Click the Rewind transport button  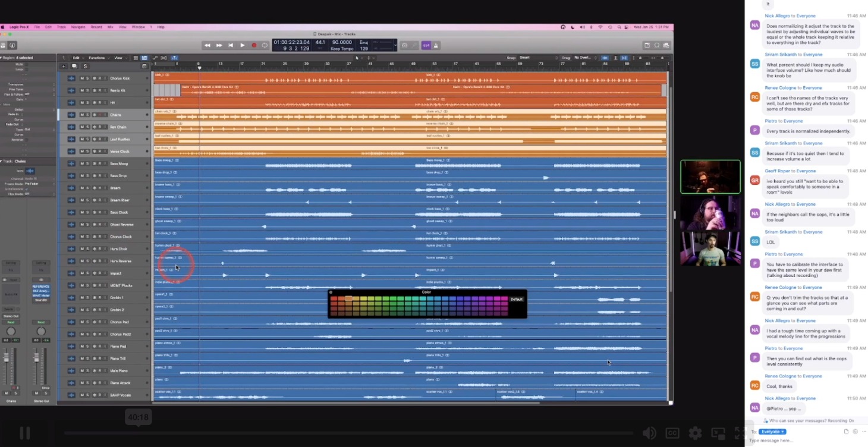[x=207, y=45]
